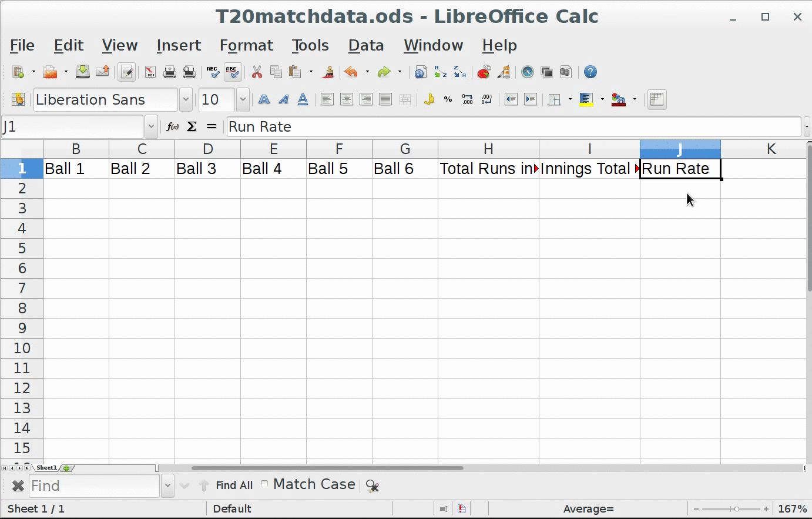Click the Find All button

coord(234,485)
